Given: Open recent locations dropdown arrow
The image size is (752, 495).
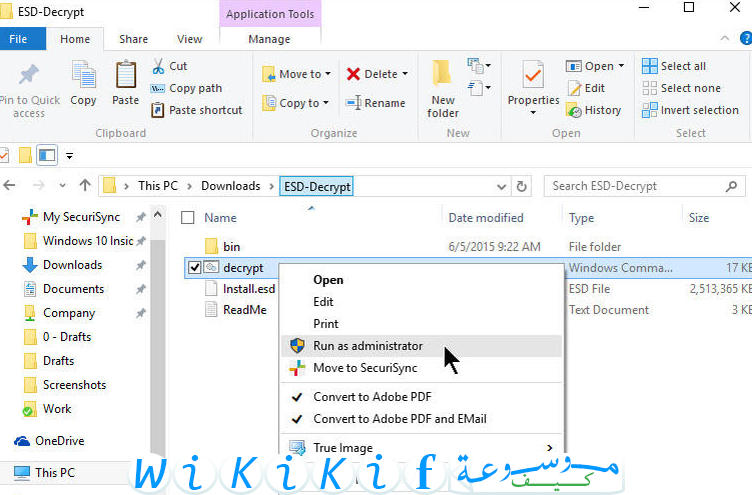Looking at the screenshot, I should tap(62, 186).
